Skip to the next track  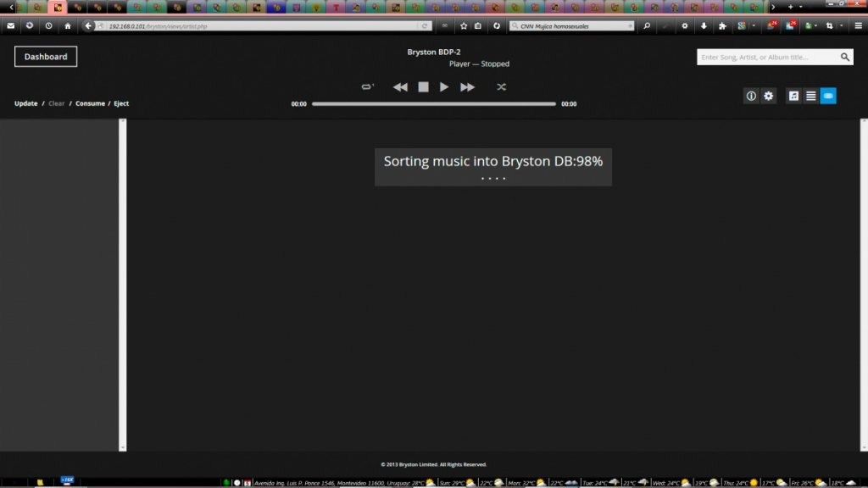(467, 87)
